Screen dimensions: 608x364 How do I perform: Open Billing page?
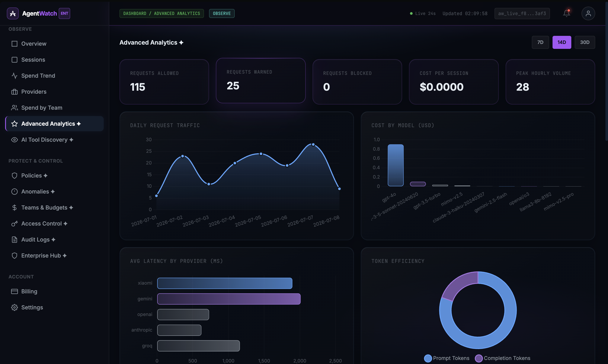click(54, 291)
